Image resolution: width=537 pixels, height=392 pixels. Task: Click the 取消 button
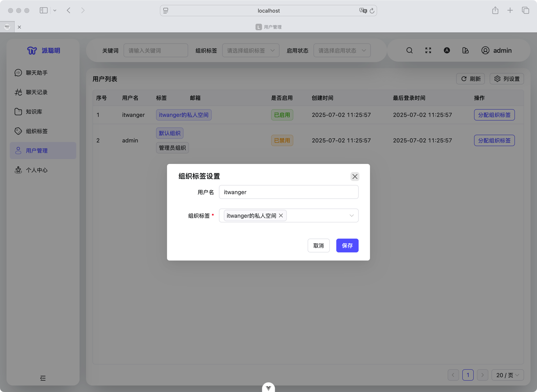coord(318,246)
